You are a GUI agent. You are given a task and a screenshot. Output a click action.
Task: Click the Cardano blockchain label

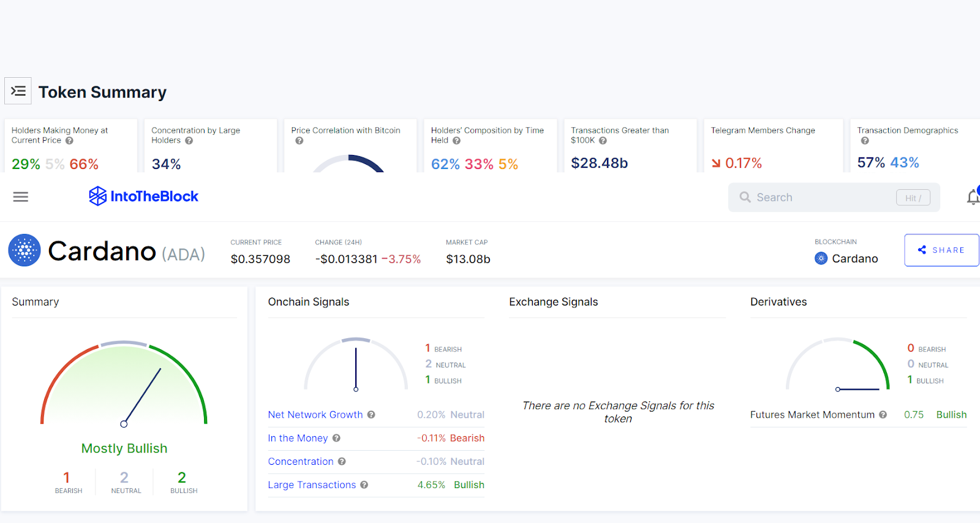(854, 258)
